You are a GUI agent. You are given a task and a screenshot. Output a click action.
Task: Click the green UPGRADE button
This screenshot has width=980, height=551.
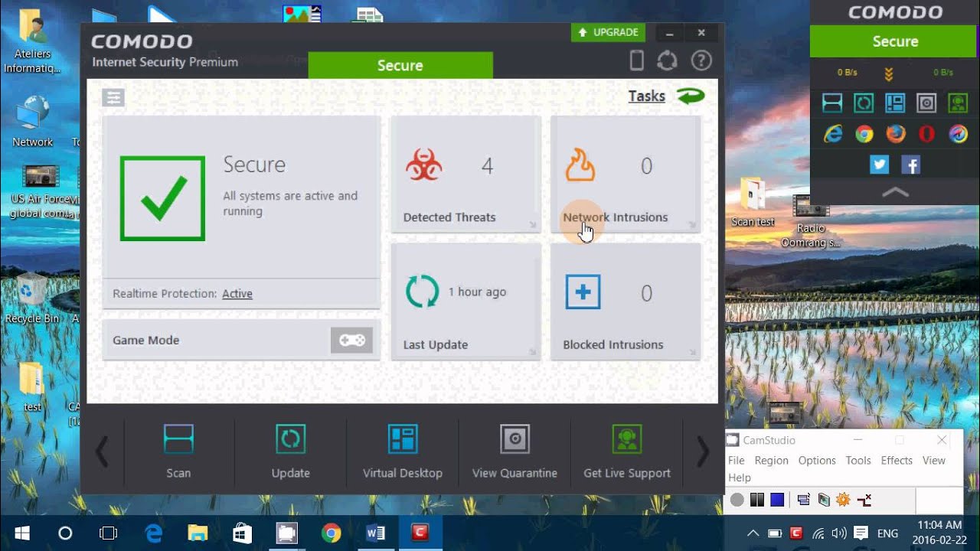608,32
